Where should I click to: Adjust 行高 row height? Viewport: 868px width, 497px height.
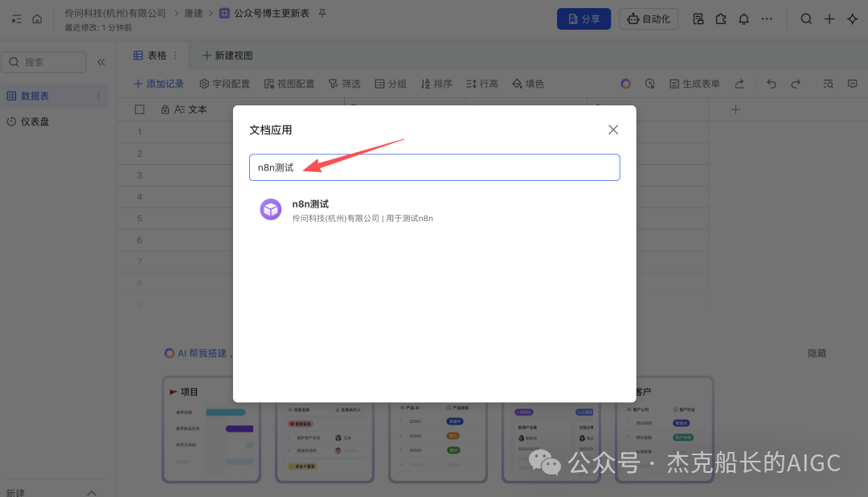(481, 84)
